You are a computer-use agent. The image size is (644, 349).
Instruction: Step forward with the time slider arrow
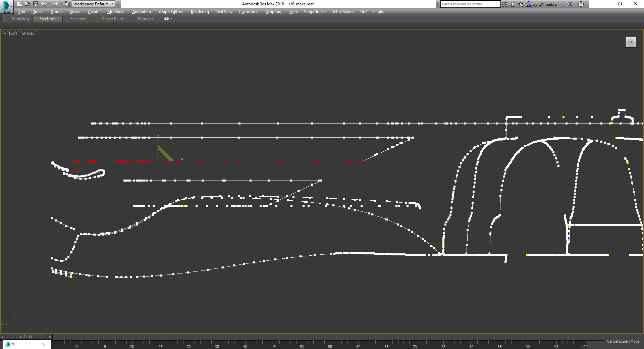[x=50, y=337]
